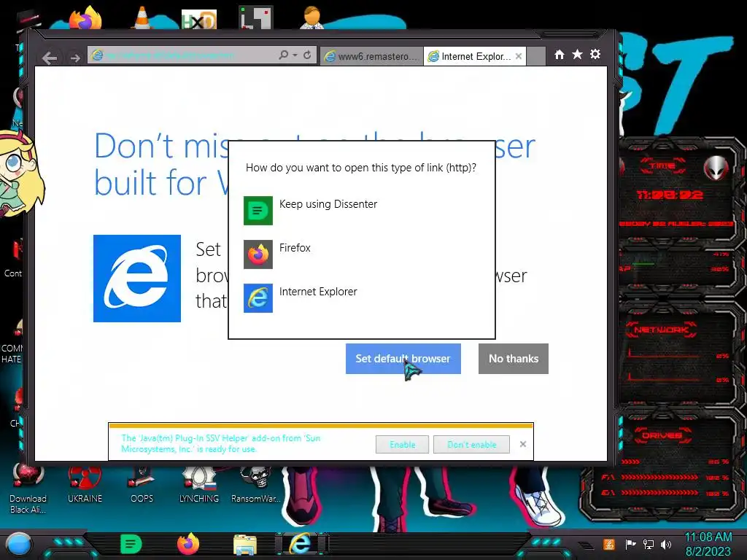Viewport: 747px width, 560px height.
Task: Choose Firefox as the http handler
Action: click(362, 254)
